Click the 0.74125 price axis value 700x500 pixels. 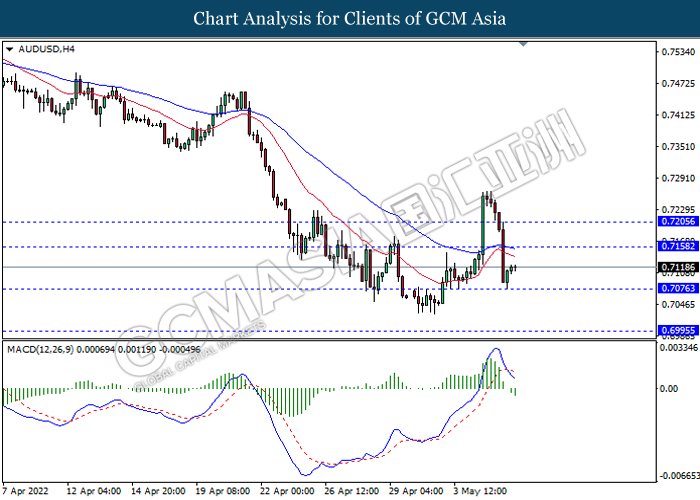point(678,115)
